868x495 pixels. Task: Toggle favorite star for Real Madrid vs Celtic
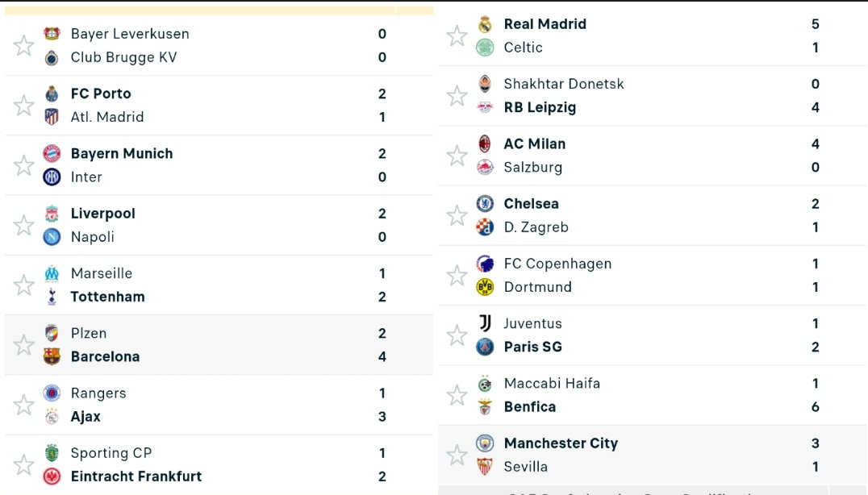tap(457, 36)
